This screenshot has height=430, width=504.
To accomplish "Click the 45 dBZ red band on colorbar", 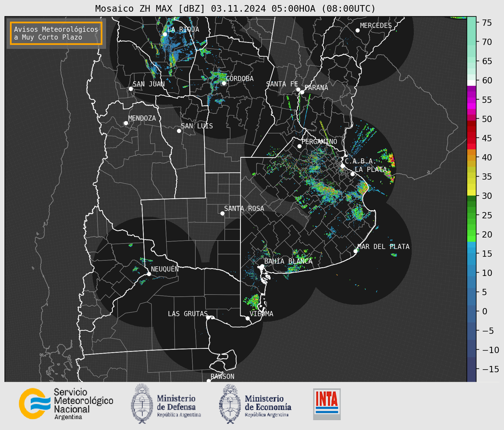I will (471, 138).
